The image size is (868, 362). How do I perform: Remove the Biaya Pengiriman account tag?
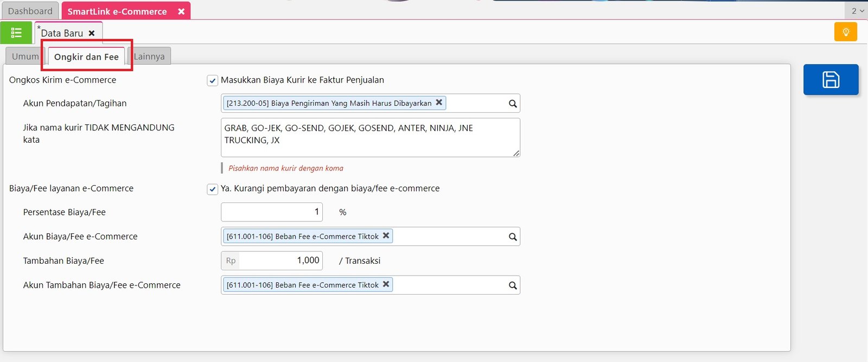point(439,102)
